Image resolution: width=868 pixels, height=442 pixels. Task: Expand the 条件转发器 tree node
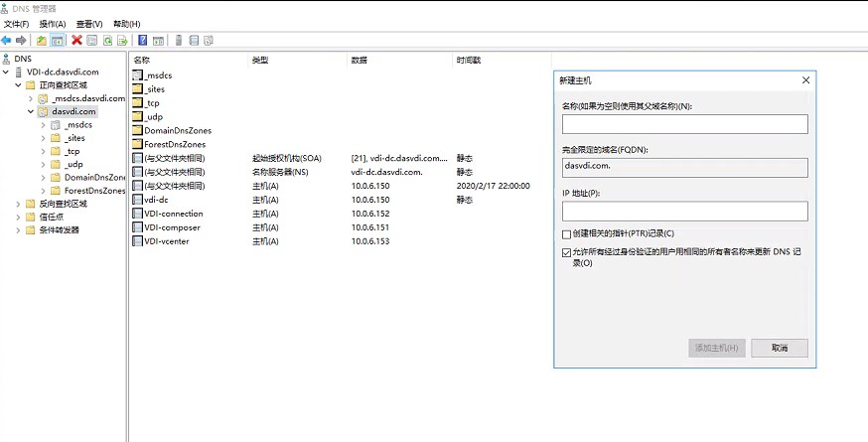click(18, 230)
